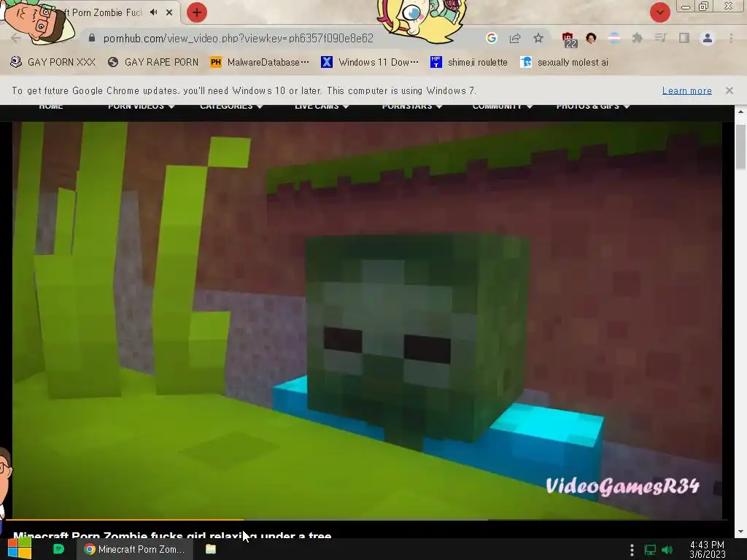The image size is (747, 560).
Task: Expand the Live Cams dropdown arrow
Action: point(346,106)
